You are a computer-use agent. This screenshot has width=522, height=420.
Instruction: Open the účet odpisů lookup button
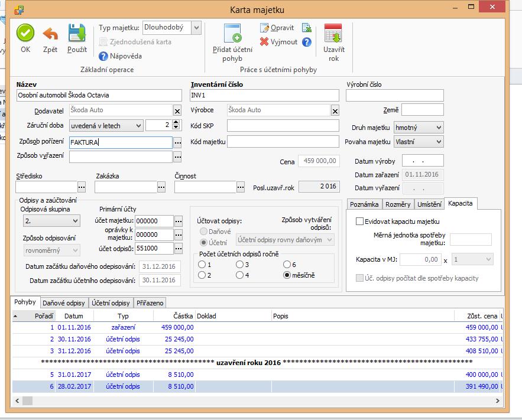[x=179, y=249]
